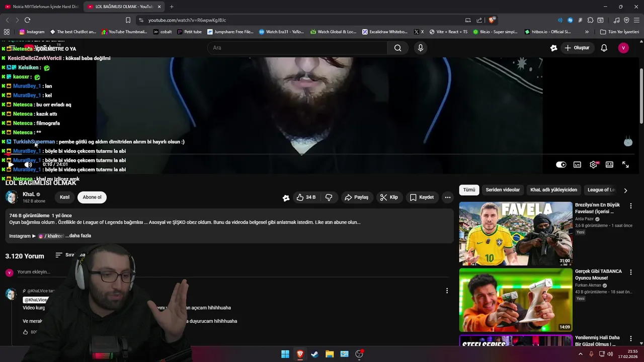Open a new browser tab with plus

point(172,7)
